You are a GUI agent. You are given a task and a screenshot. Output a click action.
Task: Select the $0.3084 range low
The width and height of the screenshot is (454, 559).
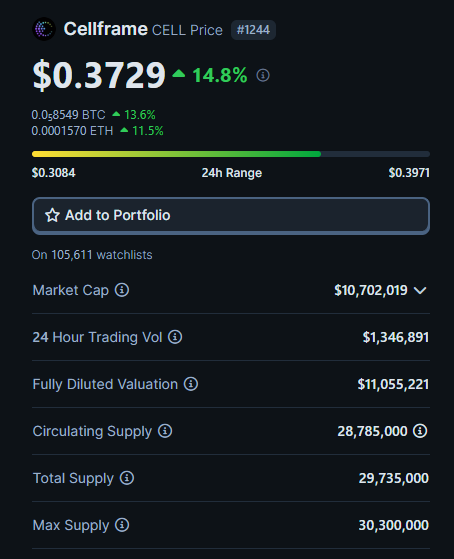coord(53,173)
